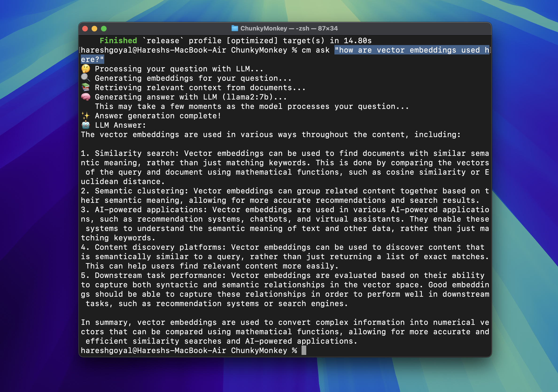Viewport: 558px width, 392px height.
Task: Click the 'LLM Answer:' heading text
Action: [120, 125]
